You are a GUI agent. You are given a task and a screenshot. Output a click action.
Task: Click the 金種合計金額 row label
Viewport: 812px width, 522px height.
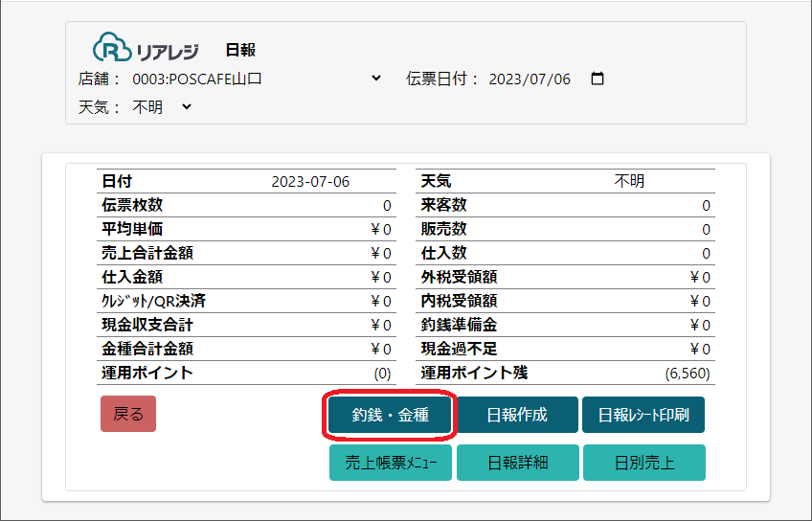pos(147,349)
